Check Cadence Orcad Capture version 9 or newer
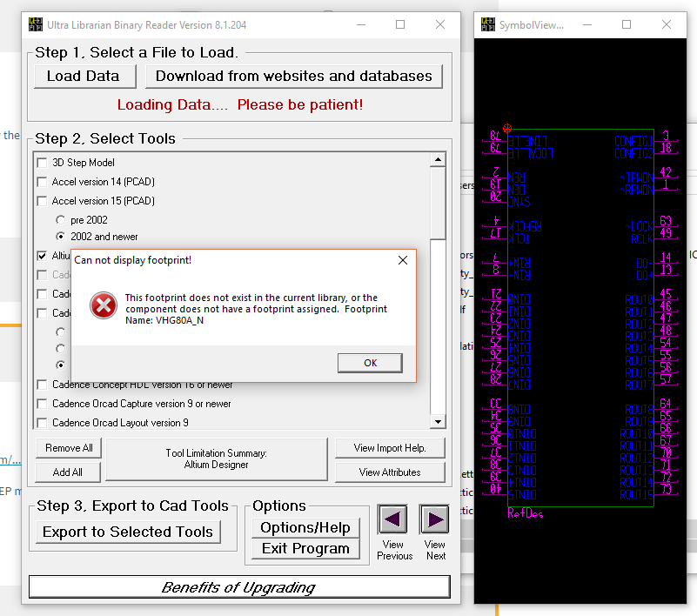697x616 pixels. click(43, 404)
